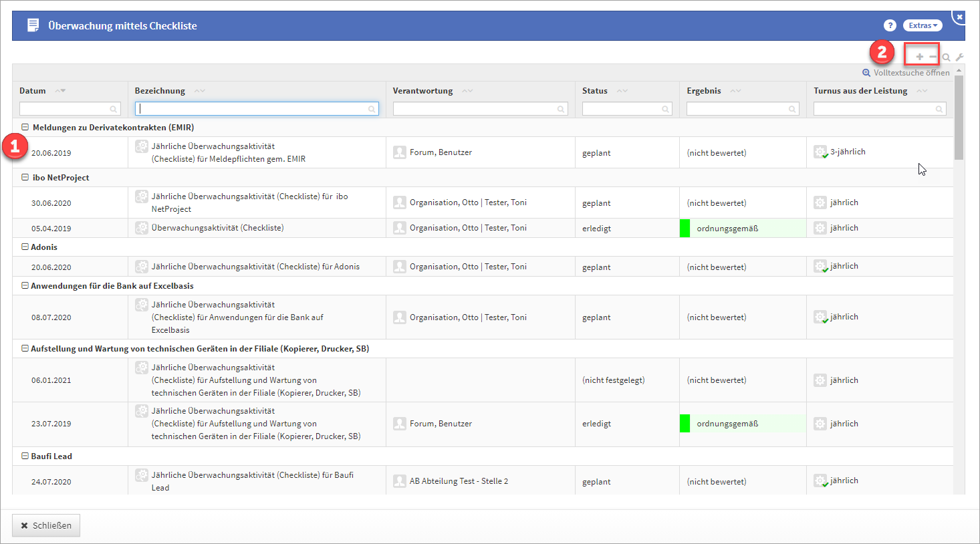Click the user icon next to AB Abteilung Test

coord(400,481)
